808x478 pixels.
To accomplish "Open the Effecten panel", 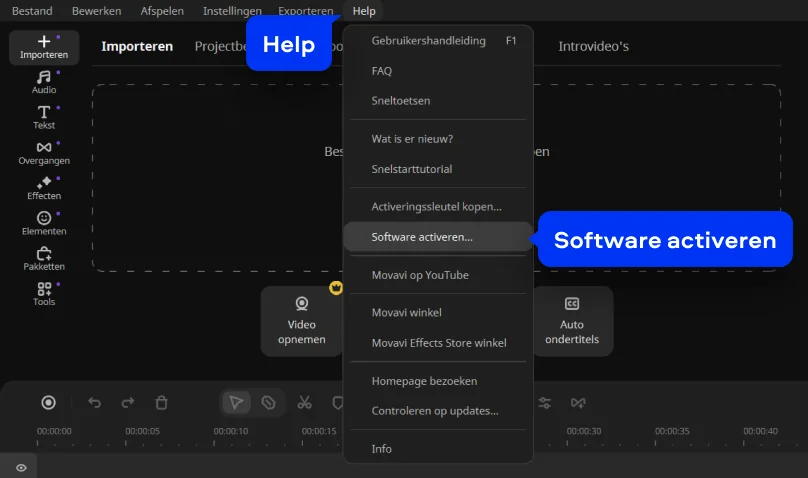I will [x=44, y=188].
